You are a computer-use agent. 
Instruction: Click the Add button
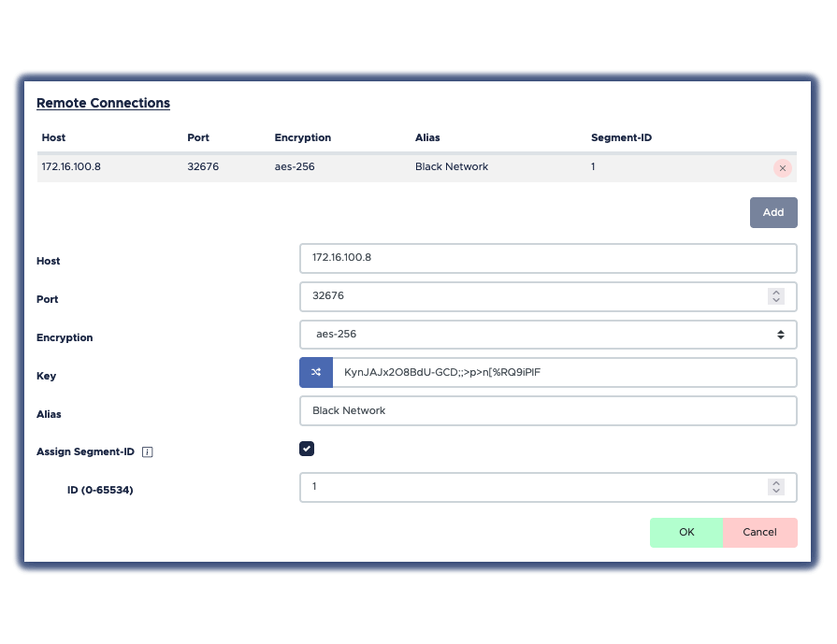coord(773,212)
